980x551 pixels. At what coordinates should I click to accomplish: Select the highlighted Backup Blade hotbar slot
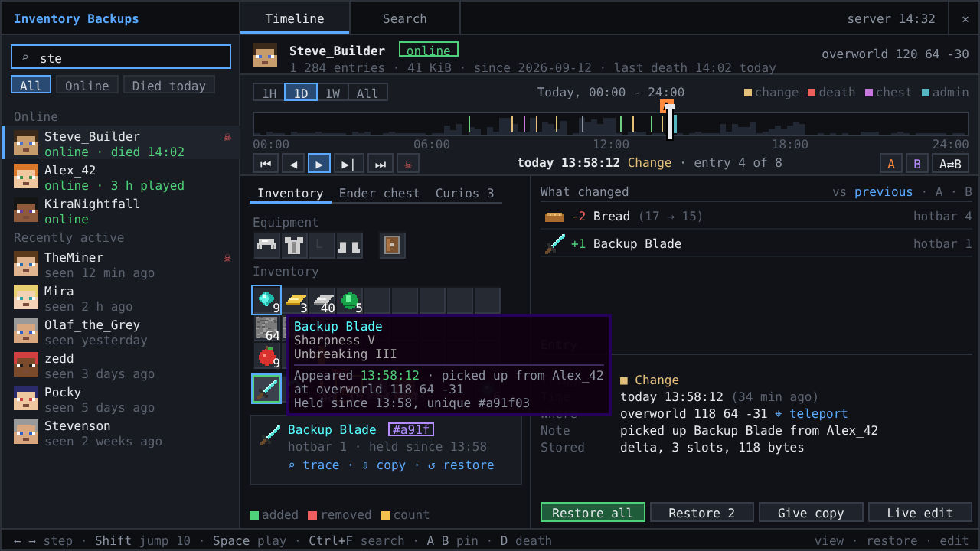click(266, 389)
